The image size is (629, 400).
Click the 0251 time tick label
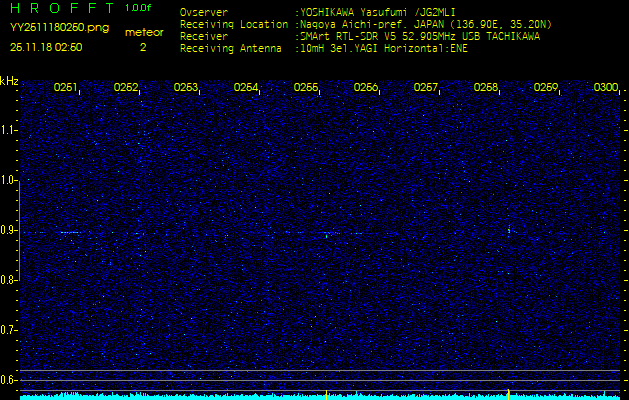(x=65, y=87)
